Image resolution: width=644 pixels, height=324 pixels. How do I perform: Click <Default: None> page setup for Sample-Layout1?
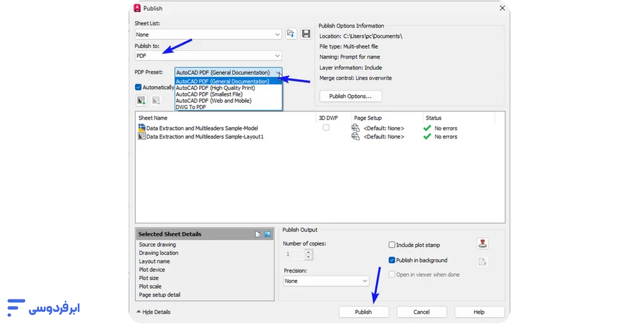click(x=384, y=137)
